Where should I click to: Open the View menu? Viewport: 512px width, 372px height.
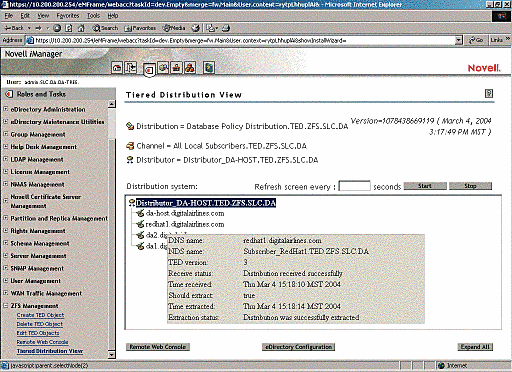coord(43,16)
